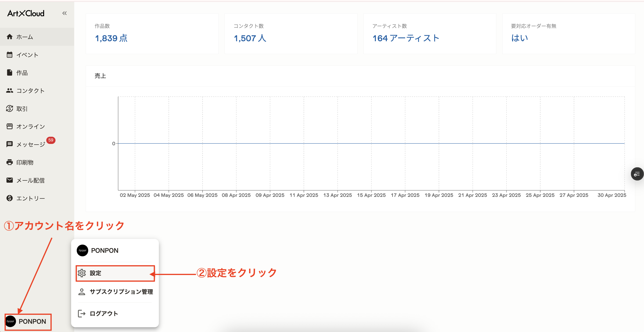
Task: Open 取引 in the sidebar
Action: pyautogui.click(x=37, y=109)
